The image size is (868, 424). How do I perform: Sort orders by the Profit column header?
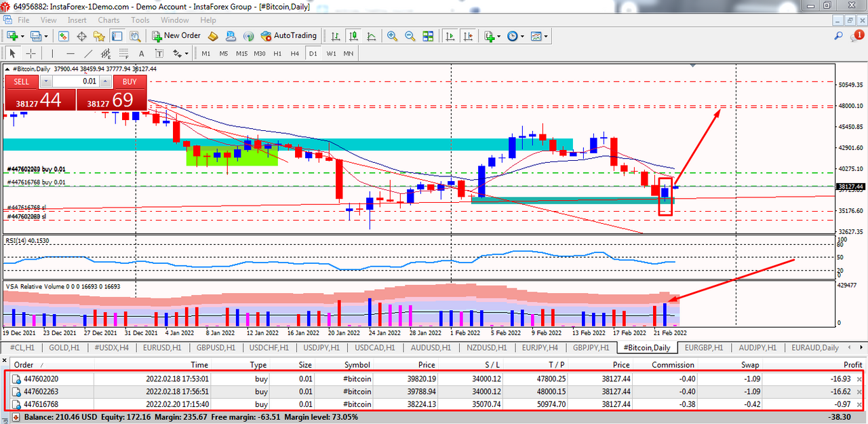tap(853, 365)
